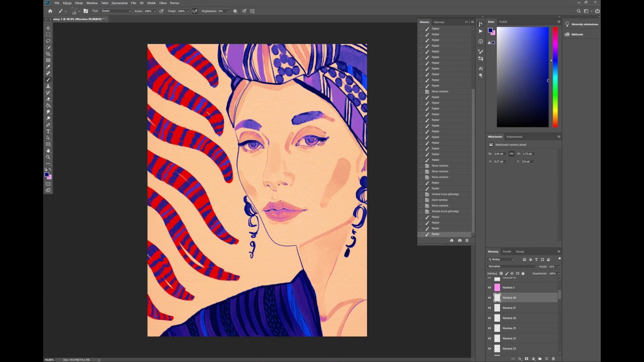
Task: Click the Home icon in options bar
Action: click(50, 11)
